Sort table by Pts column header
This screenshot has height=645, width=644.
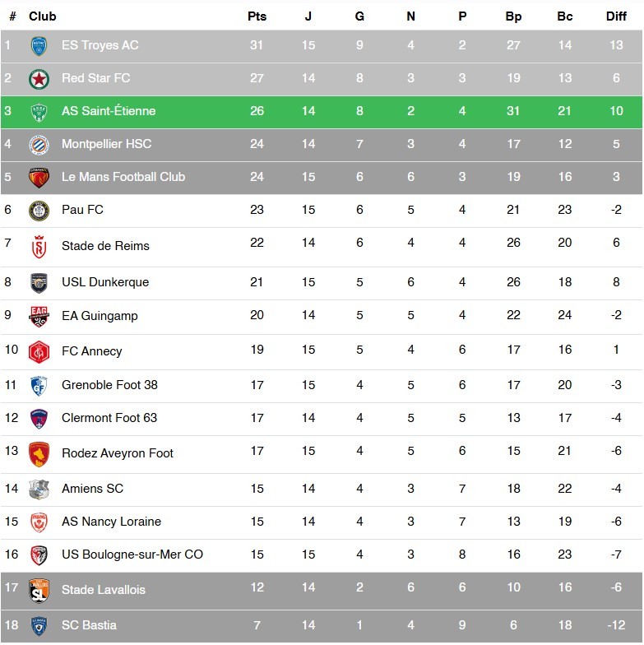pos(257,16)
